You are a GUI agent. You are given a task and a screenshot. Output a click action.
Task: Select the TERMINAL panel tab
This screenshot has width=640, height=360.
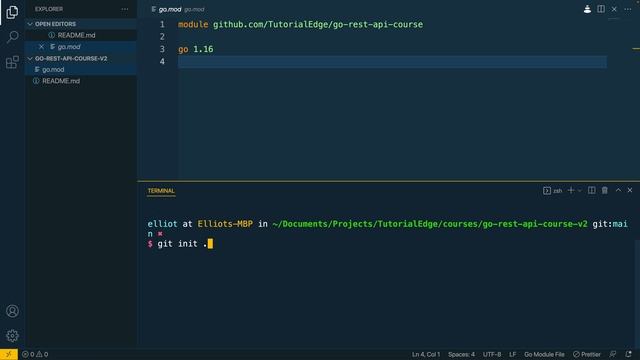[161, 191]
